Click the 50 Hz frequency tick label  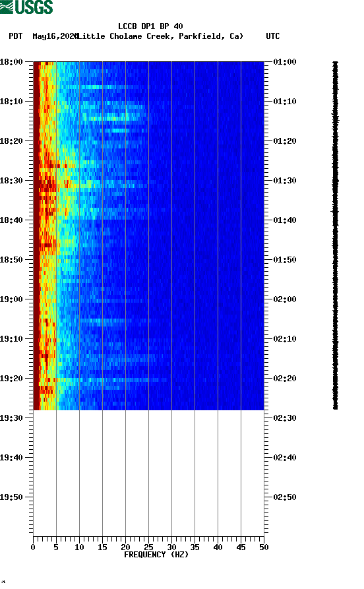(x=264, y=547)
